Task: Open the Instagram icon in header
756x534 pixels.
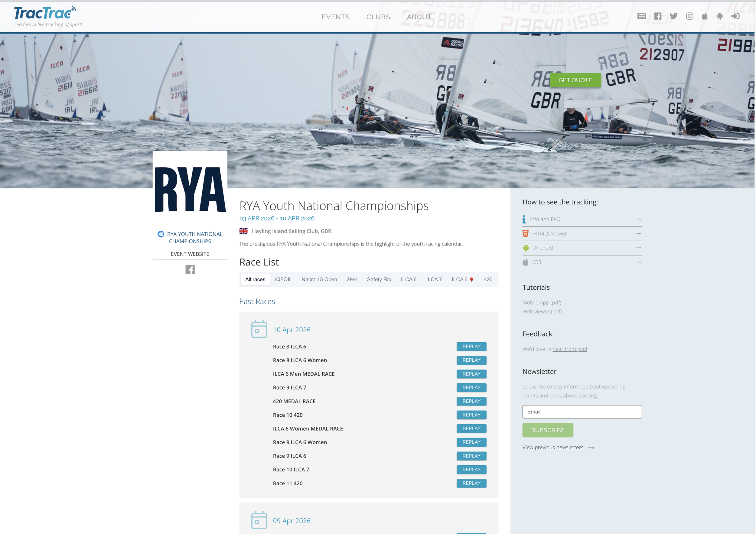Action: pos(689,16)
